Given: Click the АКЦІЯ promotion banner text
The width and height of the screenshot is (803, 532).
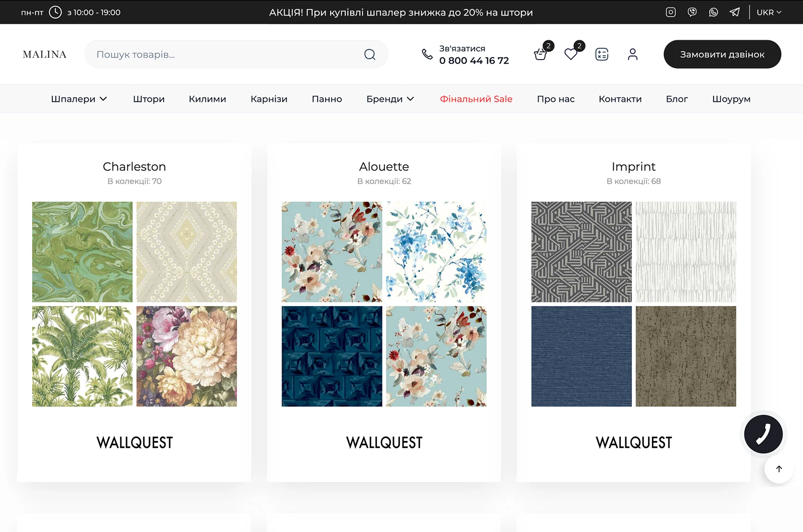Looking at the screenshot, I should tap(401, 12).
